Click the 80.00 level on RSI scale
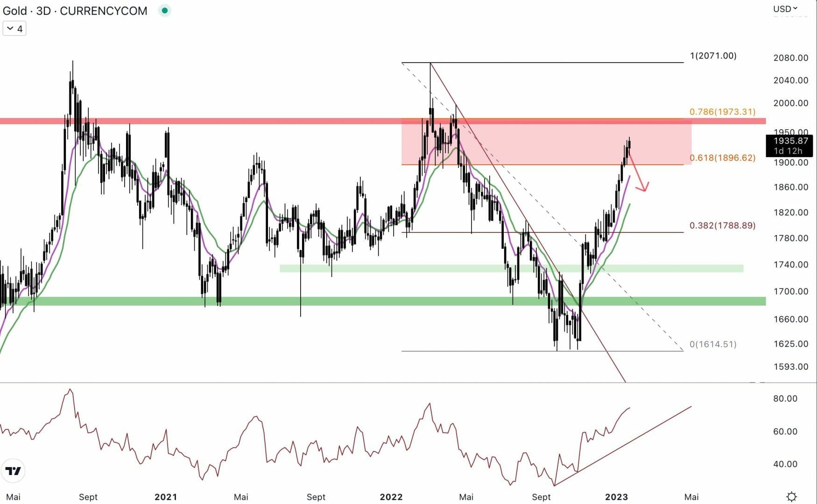Viewport: 817px width, 504px height. coord(785,399)
